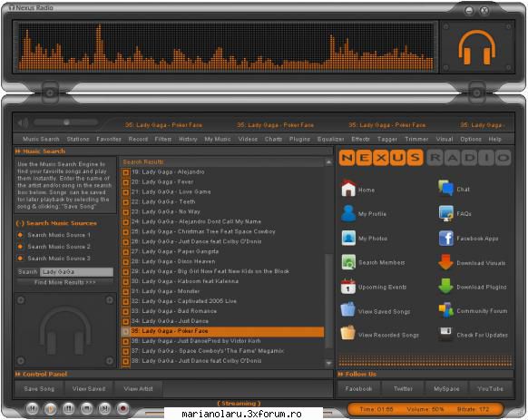Click the stop button

[86, 408]
